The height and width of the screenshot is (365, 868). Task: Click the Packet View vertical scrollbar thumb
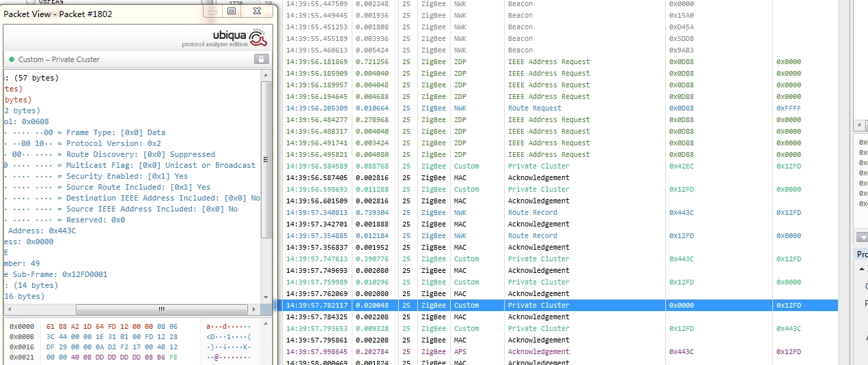click(266, 160)
